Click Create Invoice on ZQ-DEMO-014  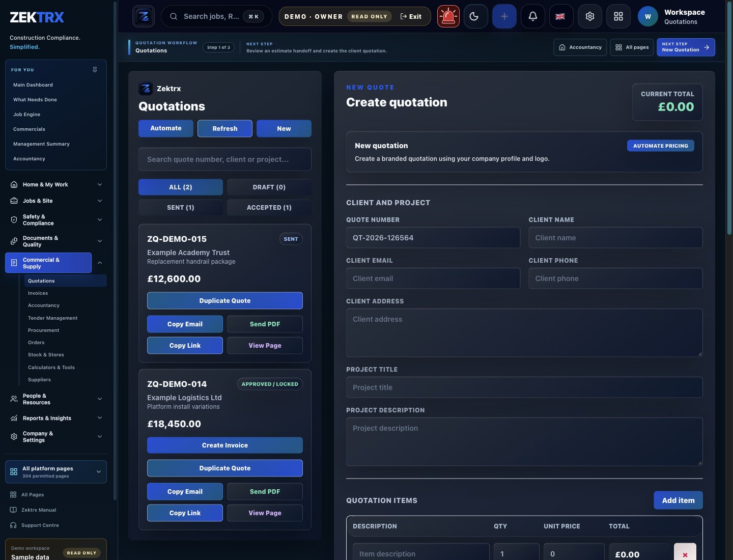(225, 445)
